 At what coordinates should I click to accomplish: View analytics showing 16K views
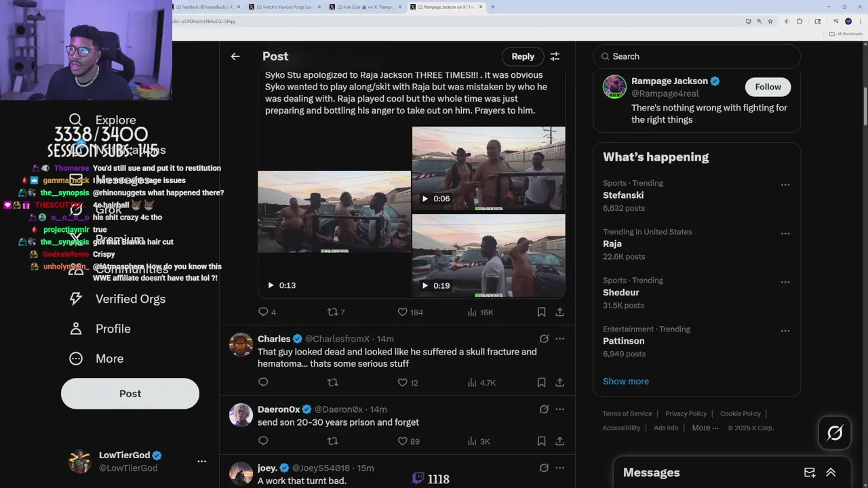tap(480, 312)
